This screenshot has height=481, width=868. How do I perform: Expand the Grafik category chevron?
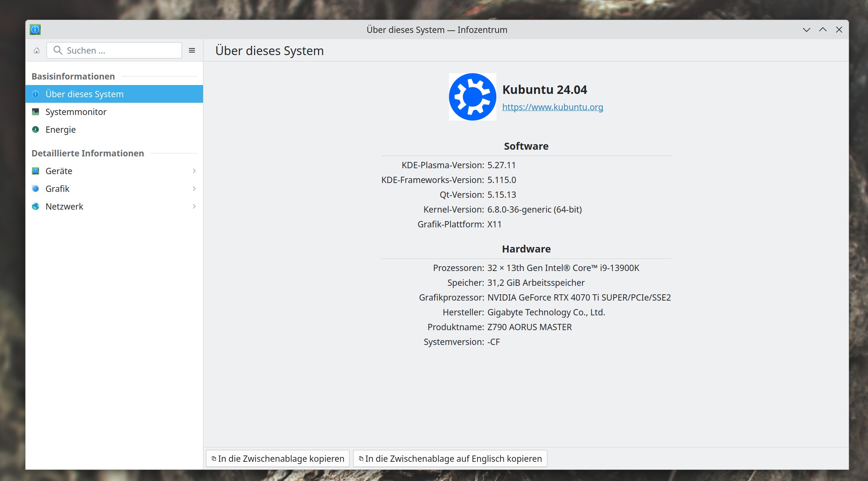[x=194, y=189]
